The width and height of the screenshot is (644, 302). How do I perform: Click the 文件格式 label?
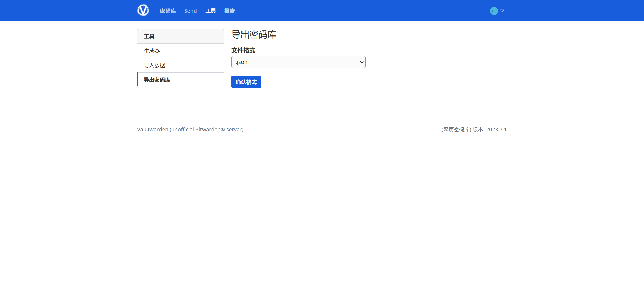pyautogui.click(x=243, y=50)
